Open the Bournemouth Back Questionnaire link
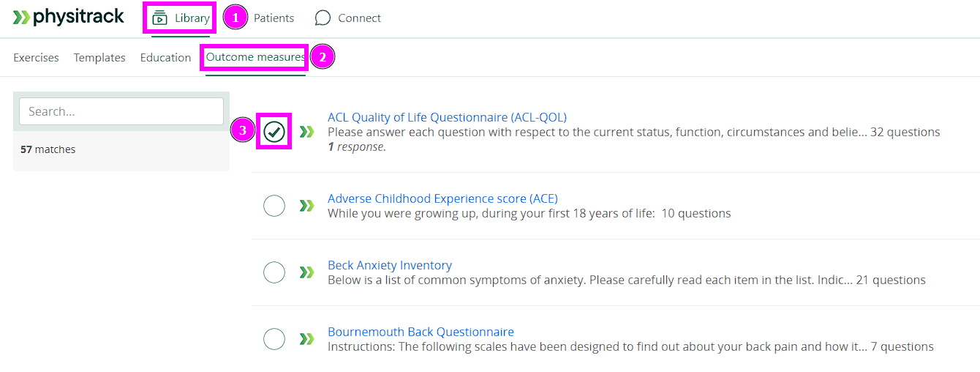The width and height of the screenshot is (980, 372). (x=421, y=332)
